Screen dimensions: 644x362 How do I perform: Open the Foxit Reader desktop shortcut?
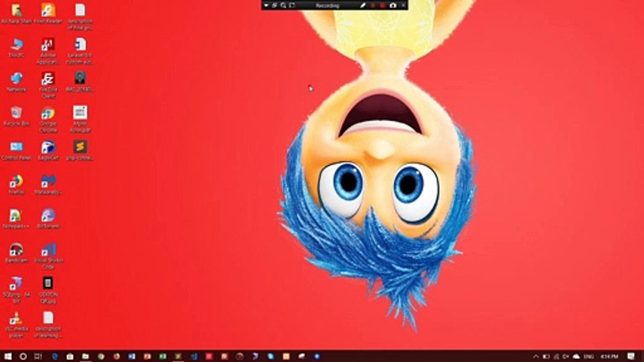pyautogui.click(x=48, y=14)
